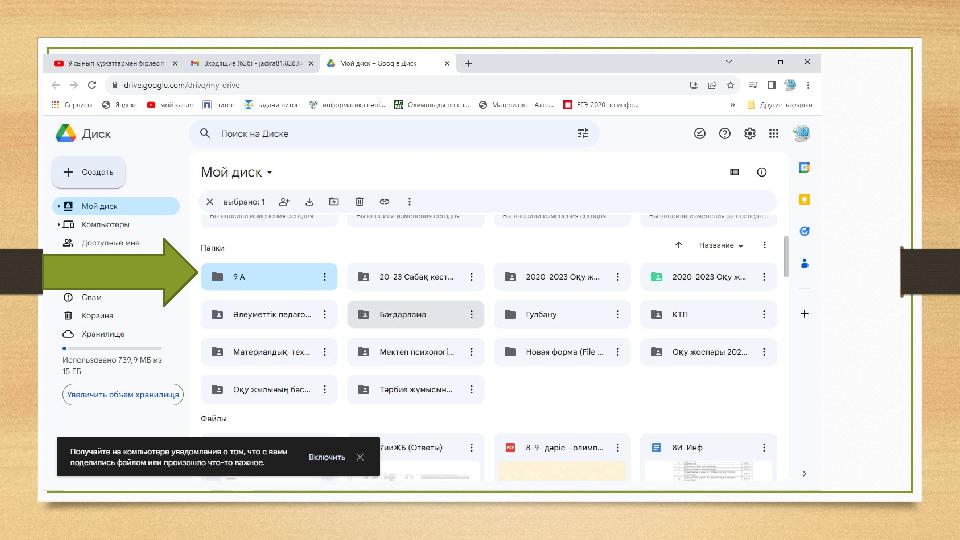This screenshot has width=960, height=540.
Task: Select the Тәрбие жұмысын... folder
Action: 416,389
